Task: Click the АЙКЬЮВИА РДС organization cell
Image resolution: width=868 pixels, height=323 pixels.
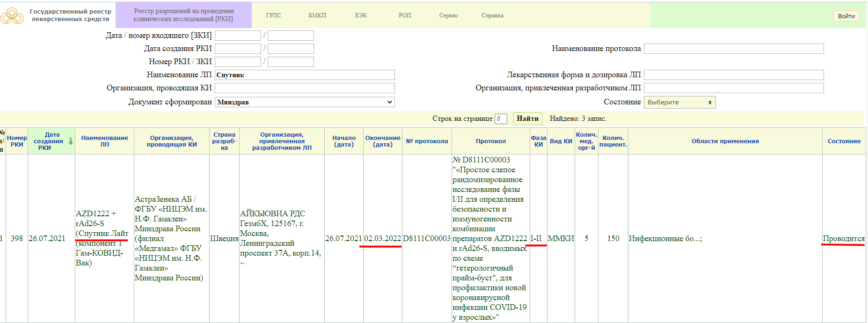Action: 281,238
